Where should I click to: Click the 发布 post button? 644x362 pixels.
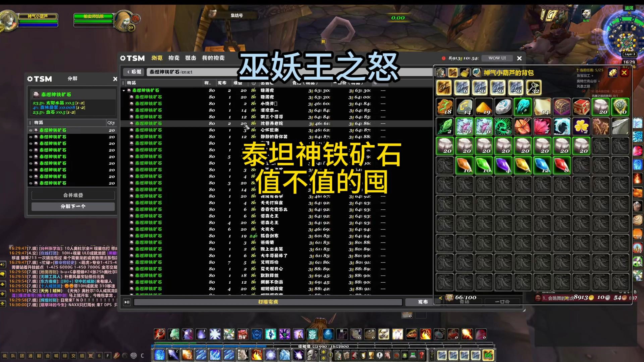click(423, 302)
